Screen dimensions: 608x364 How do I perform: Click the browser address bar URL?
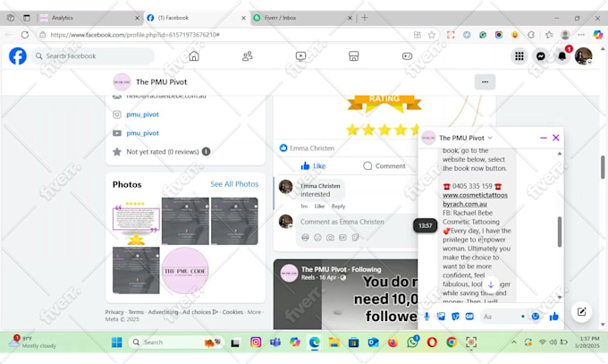click(135, 35)
